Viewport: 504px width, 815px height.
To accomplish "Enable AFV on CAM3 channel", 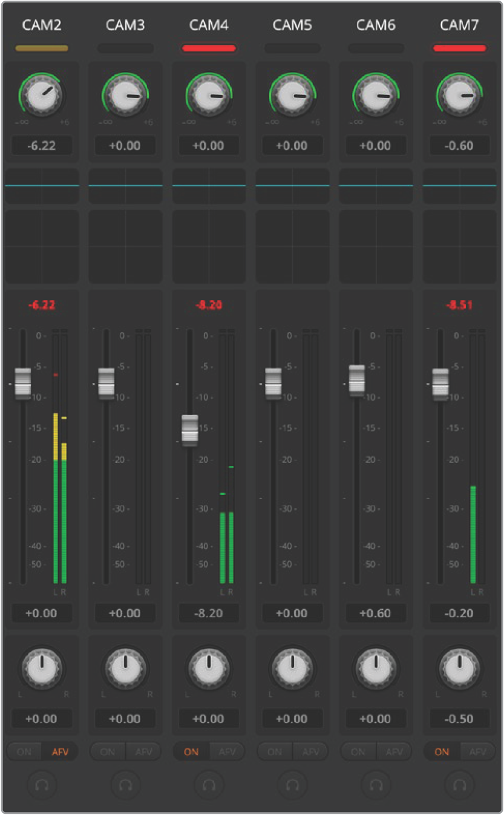I will click(143, 751).
